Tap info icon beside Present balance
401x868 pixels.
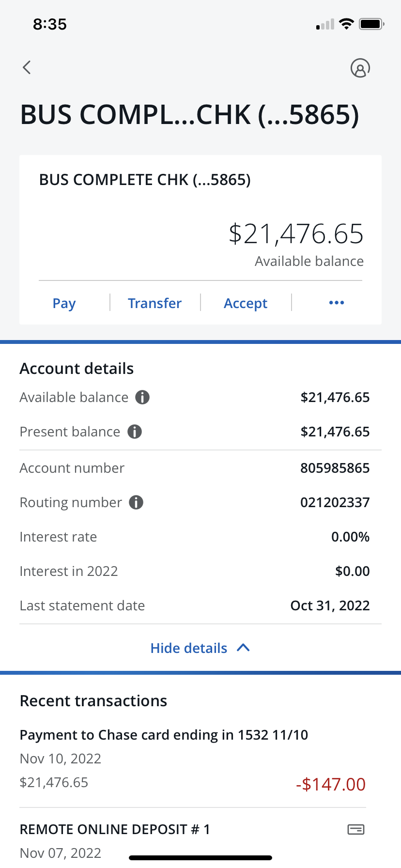click(x=135, y=432)
